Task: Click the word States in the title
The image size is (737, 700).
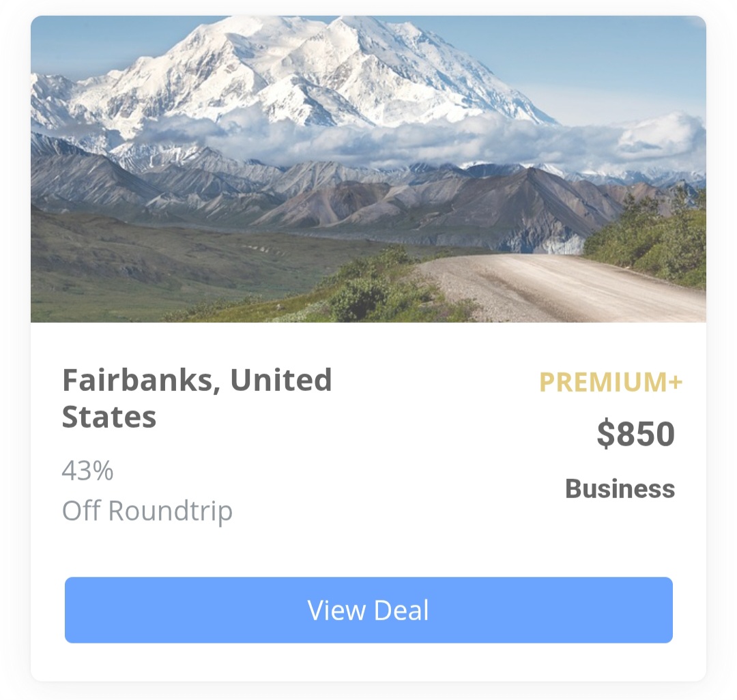Action: [109, 417]
